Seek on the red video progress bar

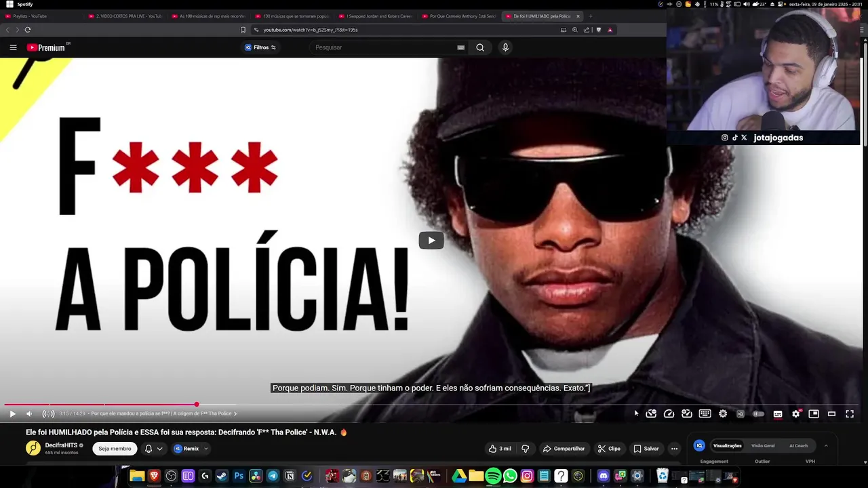(100, 405)
